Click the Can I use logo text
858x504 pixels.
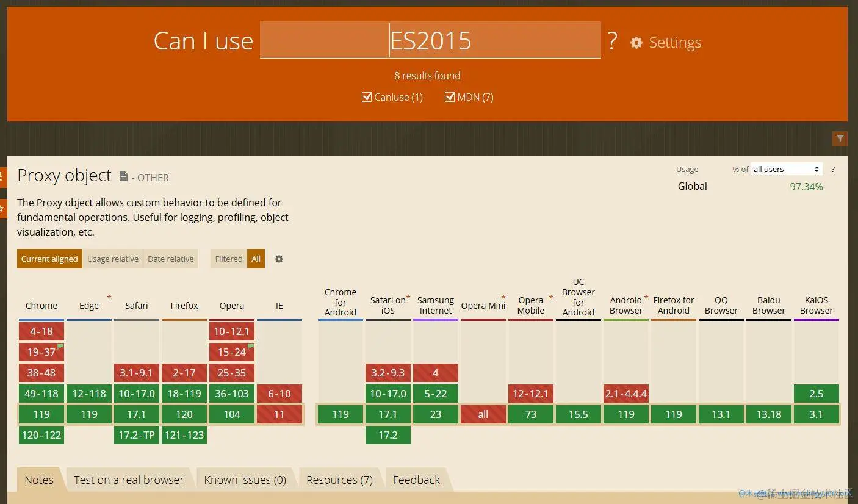pos(203,41)
